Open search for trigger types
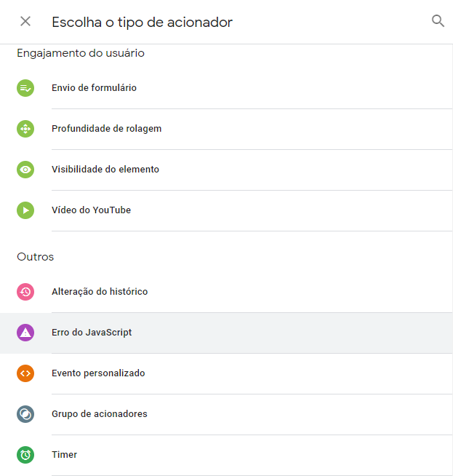Screen dimensions: 453x476 pyautogui.click(x=438, y=21)
